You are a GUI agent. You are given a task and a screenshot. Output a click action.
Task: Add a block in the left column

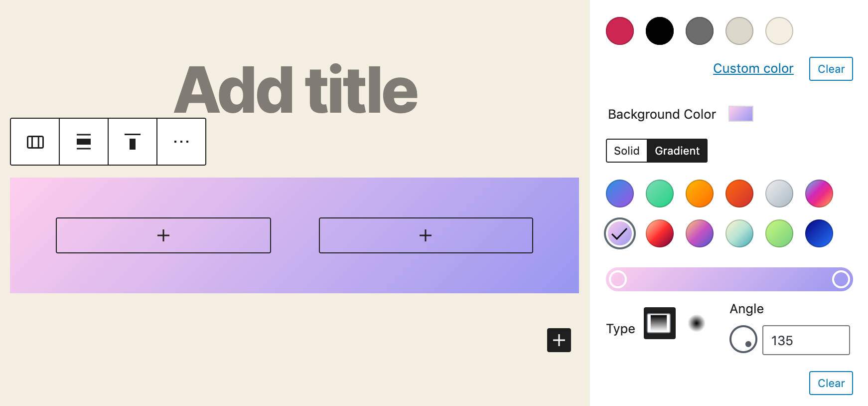tap(163, 235)
